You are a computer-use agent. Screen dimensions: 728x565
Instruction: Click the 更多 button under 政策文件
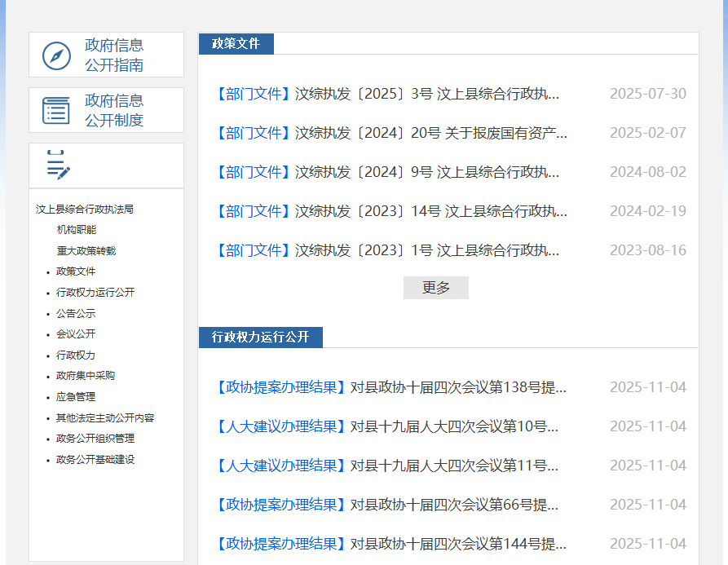435,288
